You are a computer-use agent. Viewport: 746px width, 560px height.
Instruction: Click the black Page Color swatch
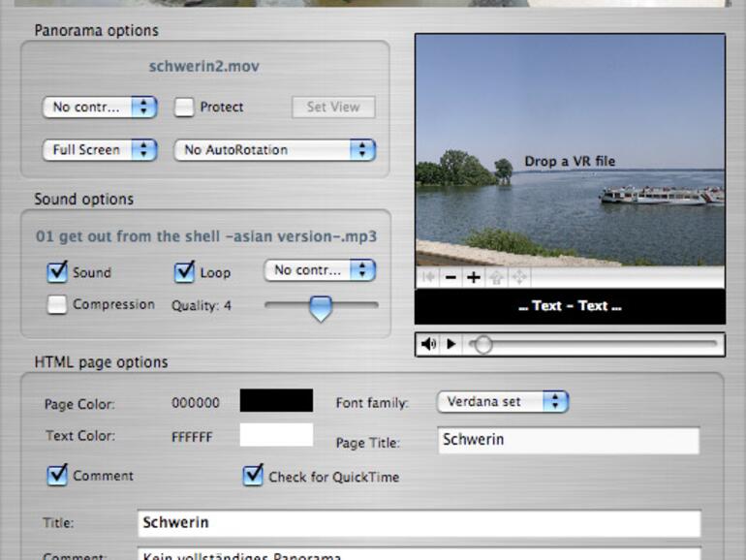(276, 400)
